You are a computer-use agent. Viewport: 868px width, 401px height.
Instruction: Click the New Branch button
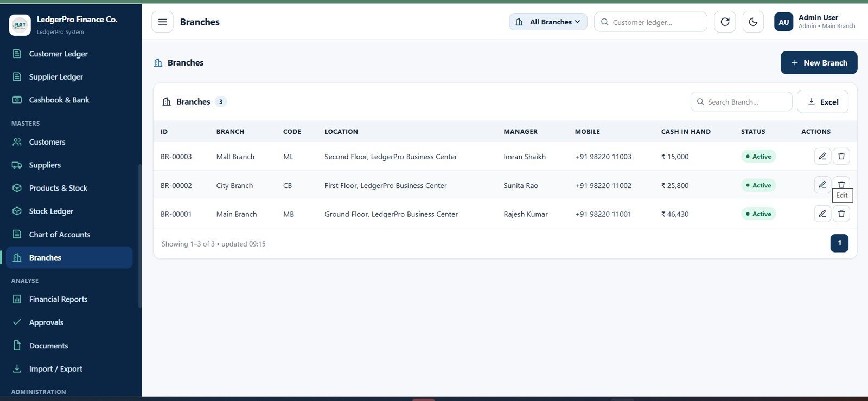pos(819,63)
